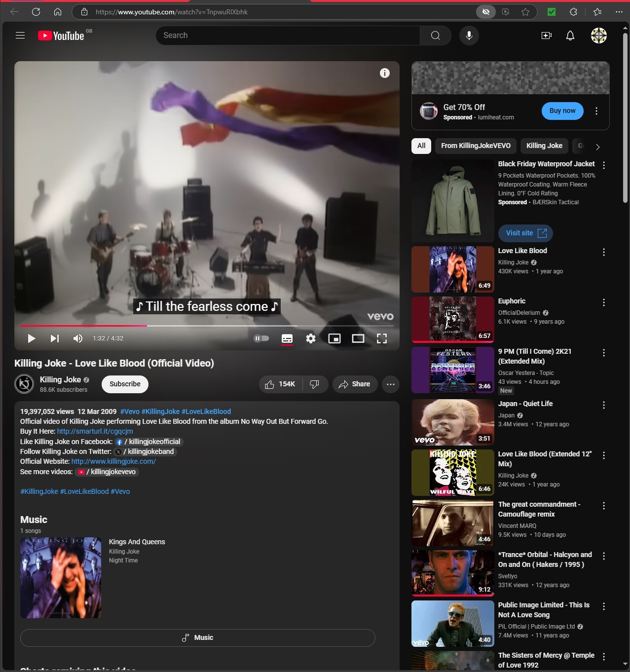Open menu for 9 PM Till I Come
The height and width of the screenshot is (672, 630).
click(604, 353)
